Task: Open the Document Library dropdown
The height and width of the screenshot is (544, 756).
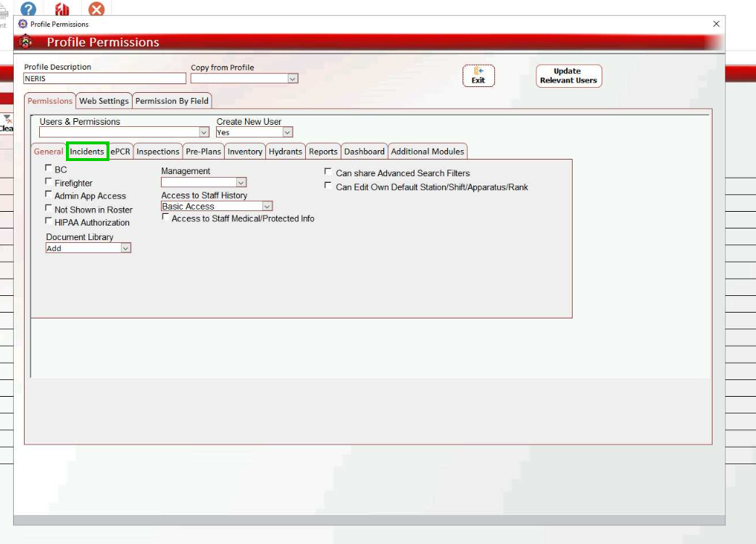Action: tap(125, 248)
